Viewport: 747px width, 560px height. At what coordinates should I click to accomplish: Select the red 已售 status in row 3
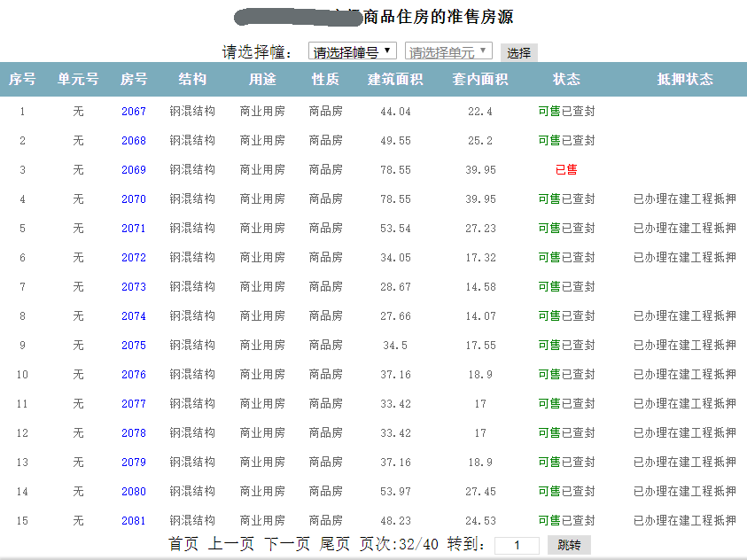coord(566,170)
